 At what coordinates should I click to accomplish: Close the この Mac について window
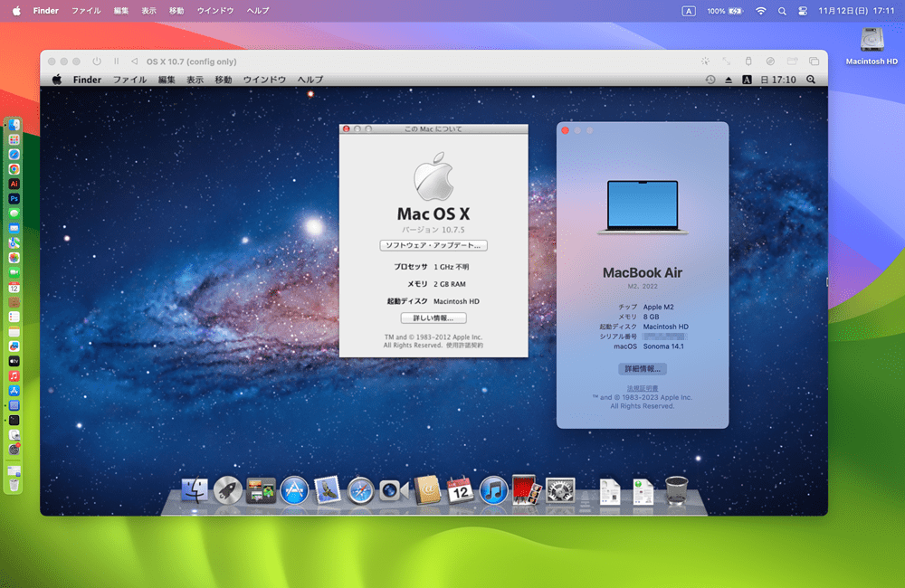click(347, 128)
